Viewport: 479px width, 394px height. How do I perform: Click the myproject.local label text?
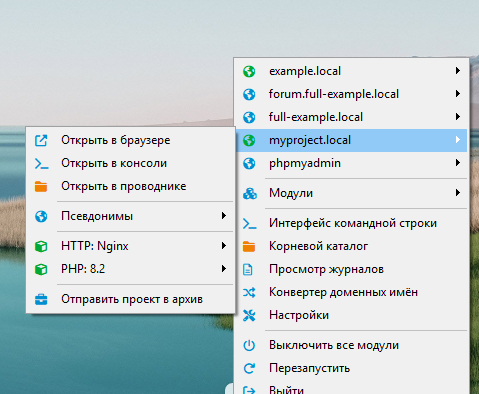(310, 141)
